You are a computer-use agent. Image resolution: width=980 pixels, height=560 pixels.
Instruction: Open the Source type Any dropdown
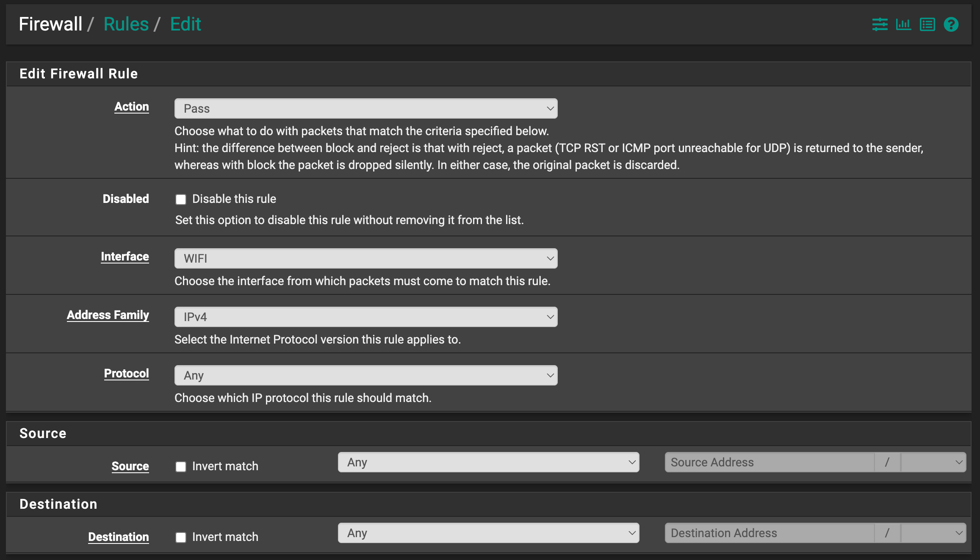(x=488, y=462)
